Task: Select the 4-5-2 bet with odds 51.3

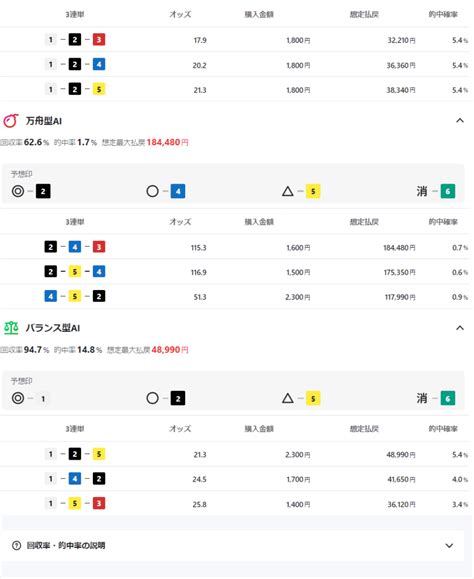Action: [x=236, y=297]
